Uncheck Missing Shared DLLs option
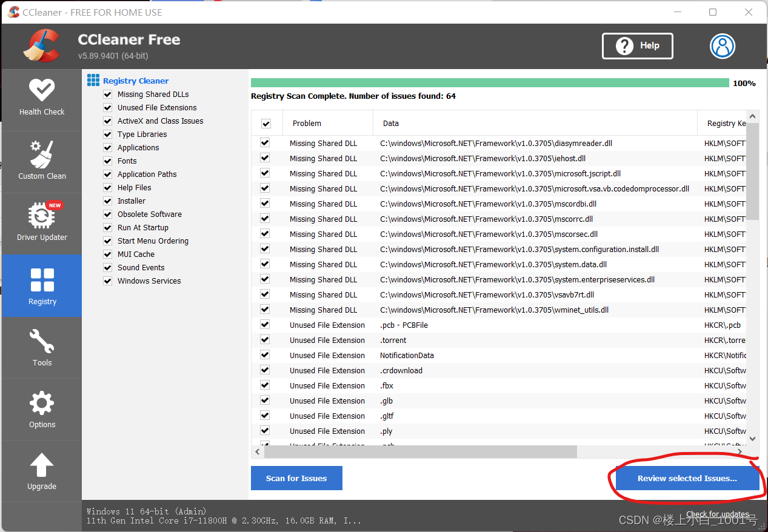Viewport: 768px width, 532px height. [x=108, y=95]
